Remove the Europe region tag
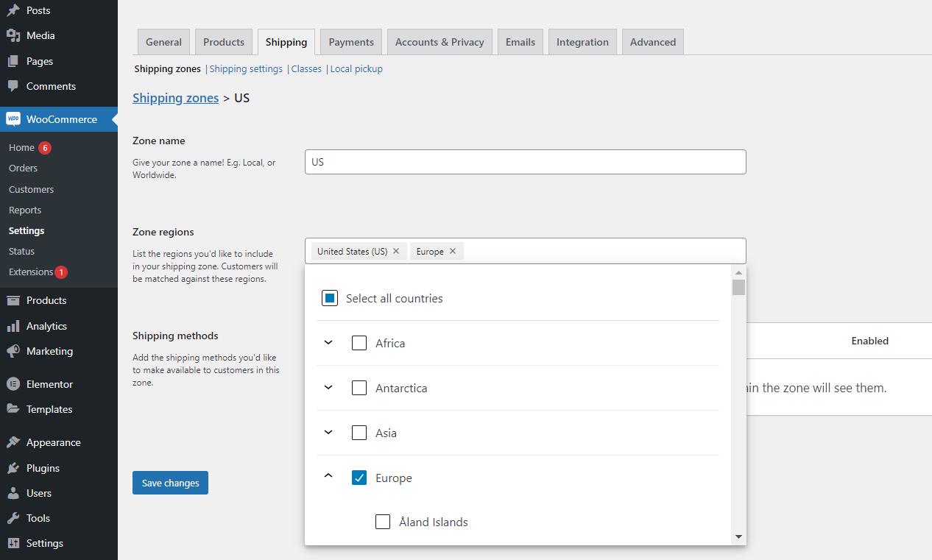 tap(453, 251)
